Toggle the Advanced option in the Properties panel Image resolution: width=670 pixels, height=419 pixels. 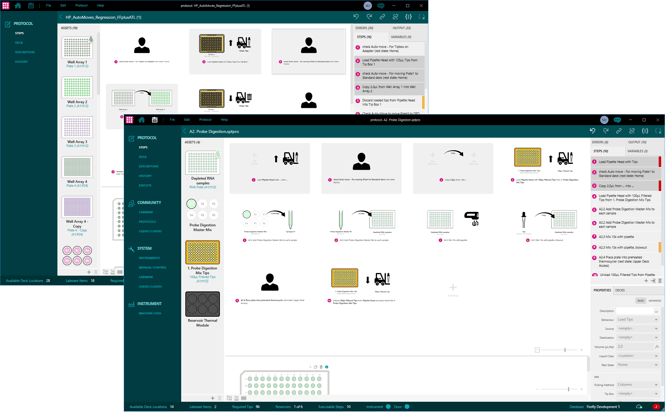coord(655,301)
